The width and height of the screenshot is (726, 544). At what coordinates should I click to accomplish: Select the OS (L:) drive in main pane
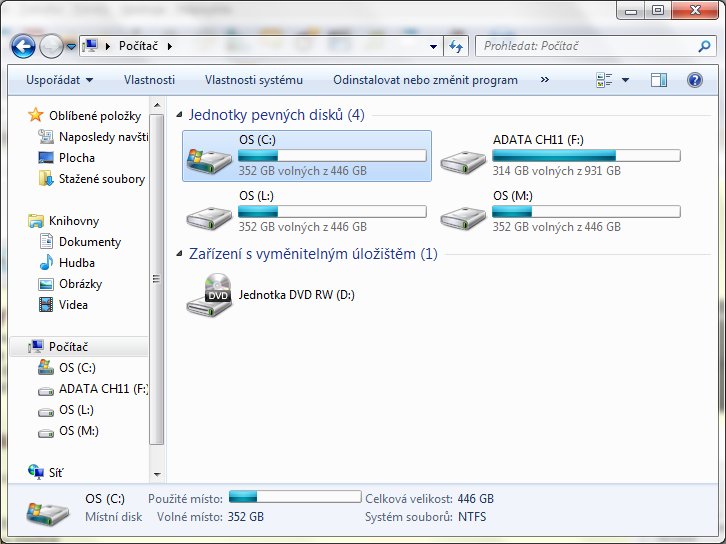click(209, 212)
